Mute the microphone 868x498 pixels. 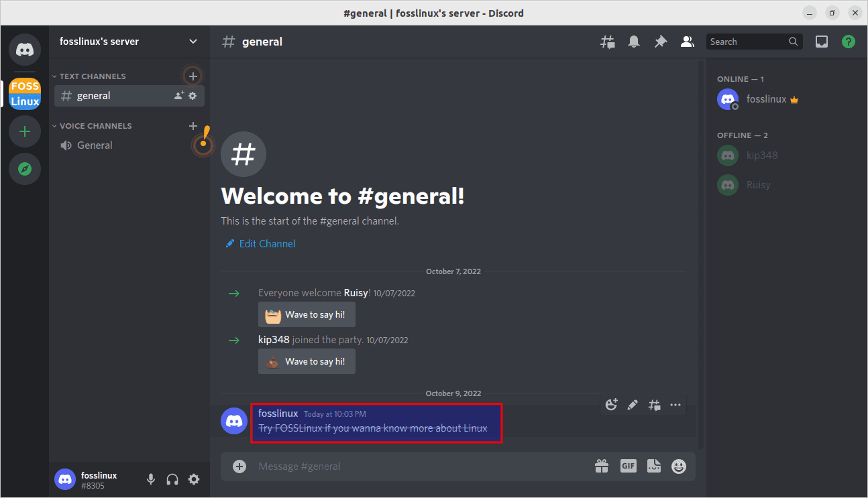pyautogui.click(x=151, y=479)
